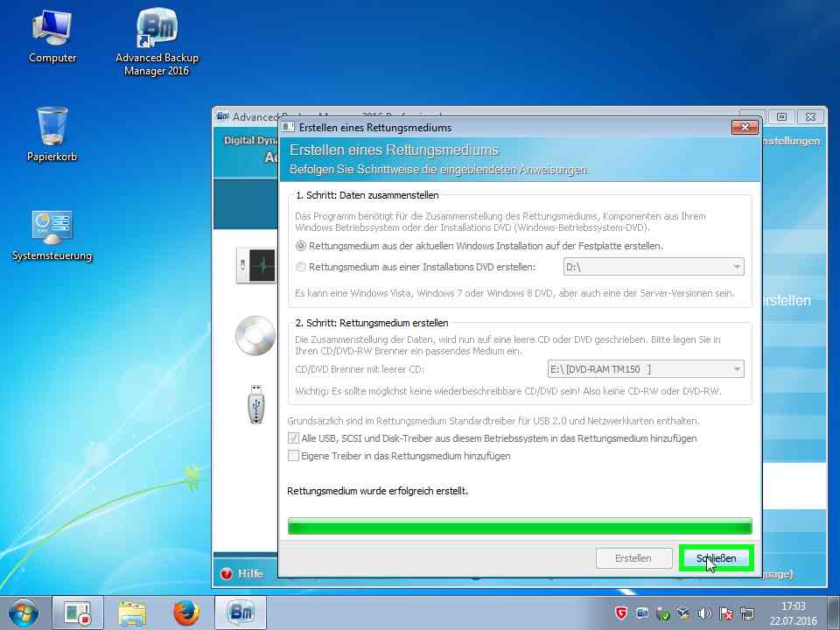Click the Hilfe link in main window
Screen dimensions: 840x630
pos(250,574)
